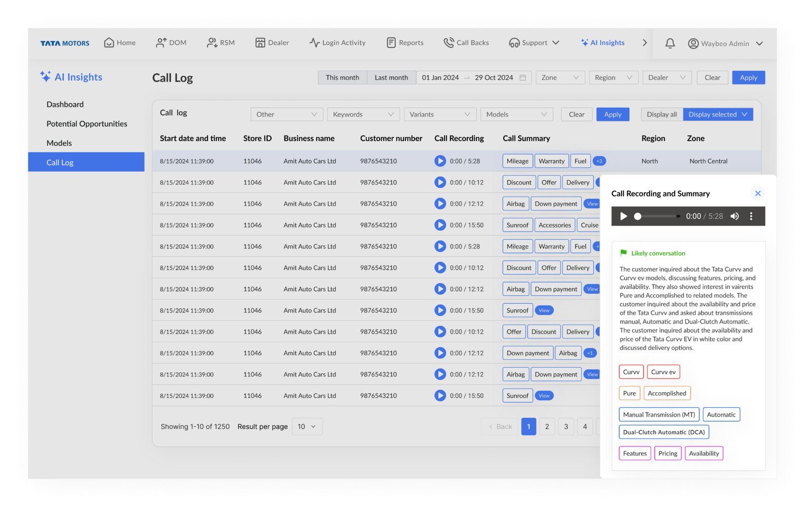Screen dimensions: 812x514
Task: Click the Apply button beside the Dealer filter
Action: coord(748,78)
